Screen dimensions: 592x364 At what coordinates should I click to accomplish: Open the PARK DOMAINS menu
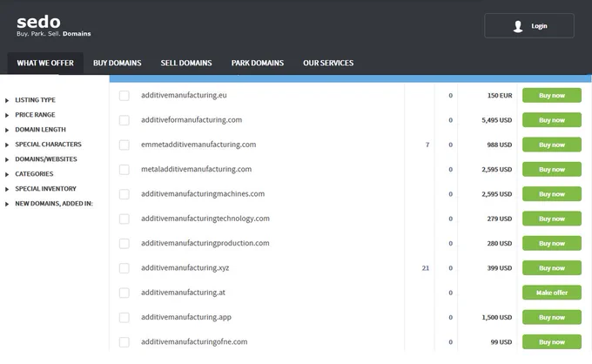258,63
